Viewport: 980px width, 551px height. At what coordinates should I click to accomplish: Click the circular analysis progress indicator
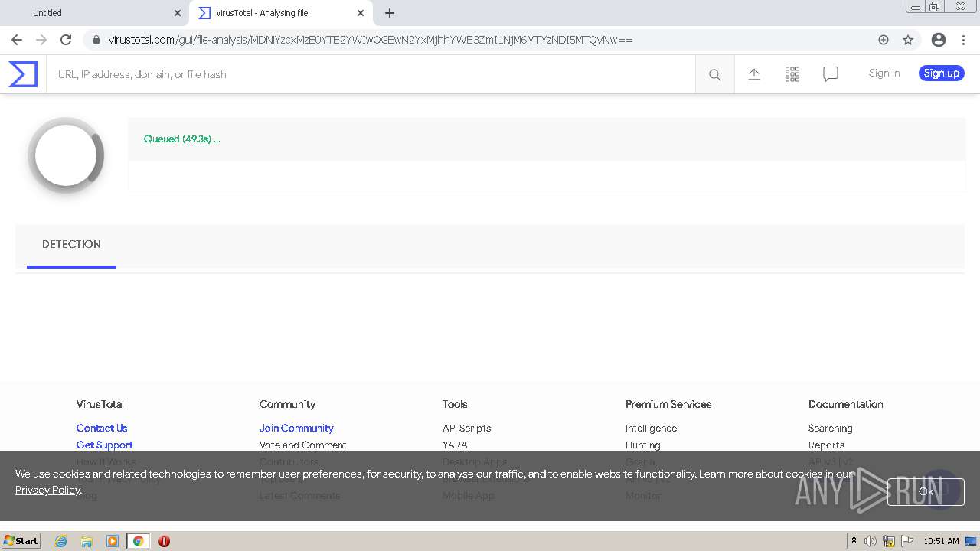click(66, 155)
